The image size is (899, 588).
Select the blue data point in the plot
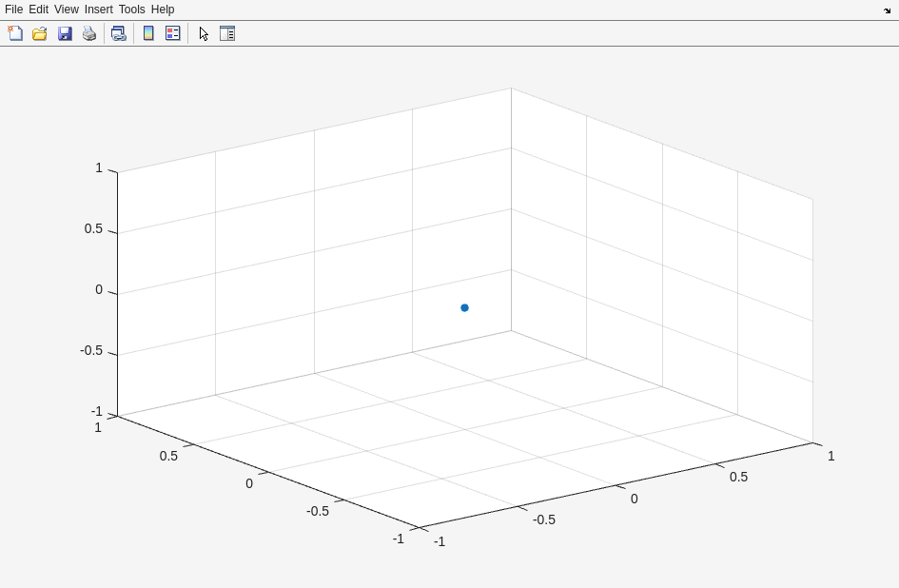[x=464, y=307]
